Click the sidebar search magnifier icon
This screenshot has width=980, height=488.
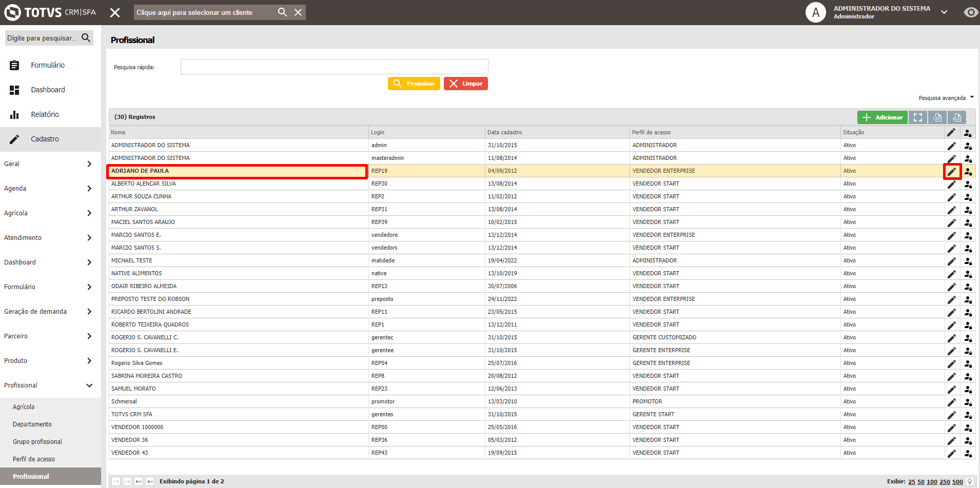click(86, 38)
